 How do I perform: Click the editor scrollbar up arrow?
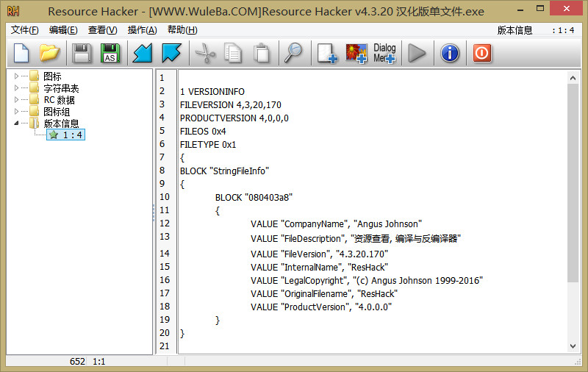click(x=573, y=78)
